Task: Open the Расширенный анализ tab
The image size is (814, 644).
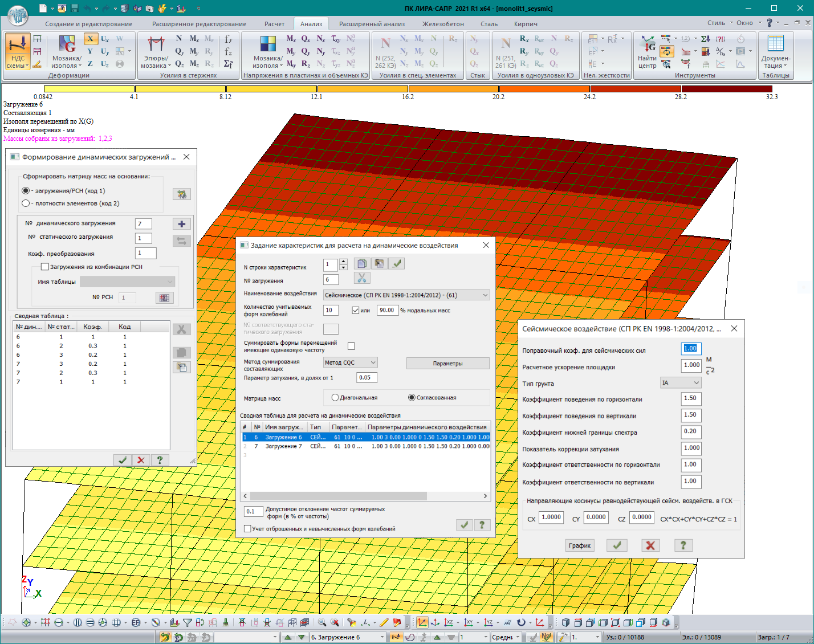Action: click(x=372, y=24)
